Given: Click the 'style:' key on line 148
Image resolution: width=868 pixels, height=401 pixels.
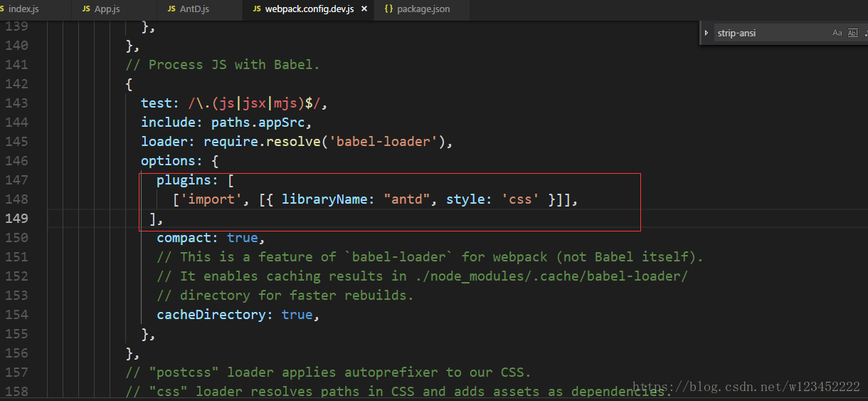Looking at the screenshot, I should pyautogui.click(x=470, y=199).
